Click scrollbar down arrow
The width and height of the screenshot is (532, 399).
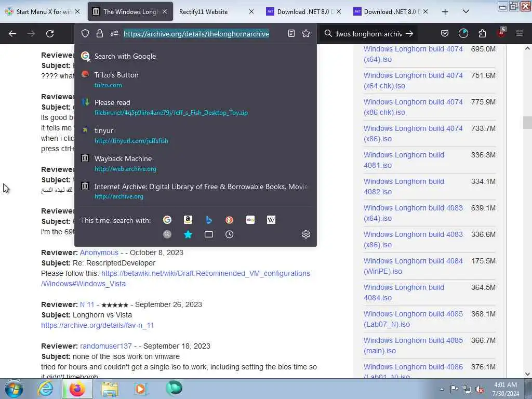coord(527,374)
